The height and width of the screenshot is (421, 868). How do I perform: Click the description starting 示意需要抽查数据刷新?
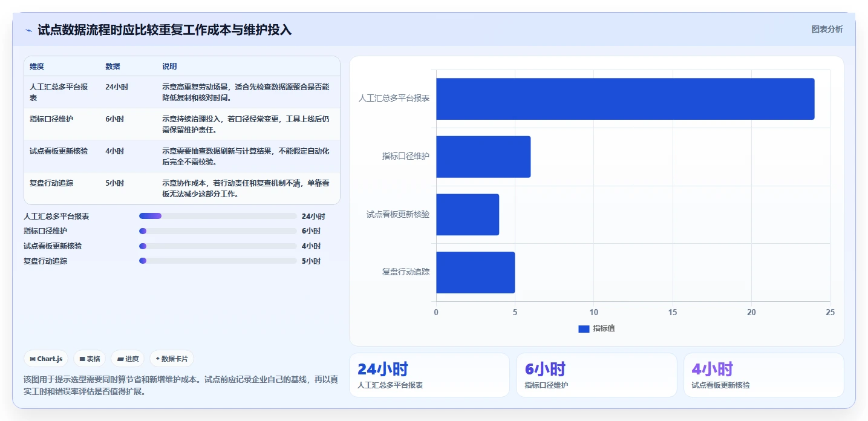coord(246,156)
